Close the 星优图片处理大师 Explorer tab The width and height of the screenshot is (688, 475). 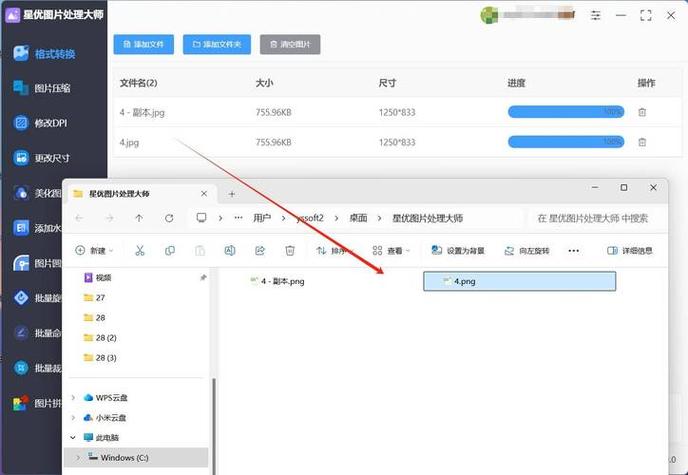click(204, 193)
